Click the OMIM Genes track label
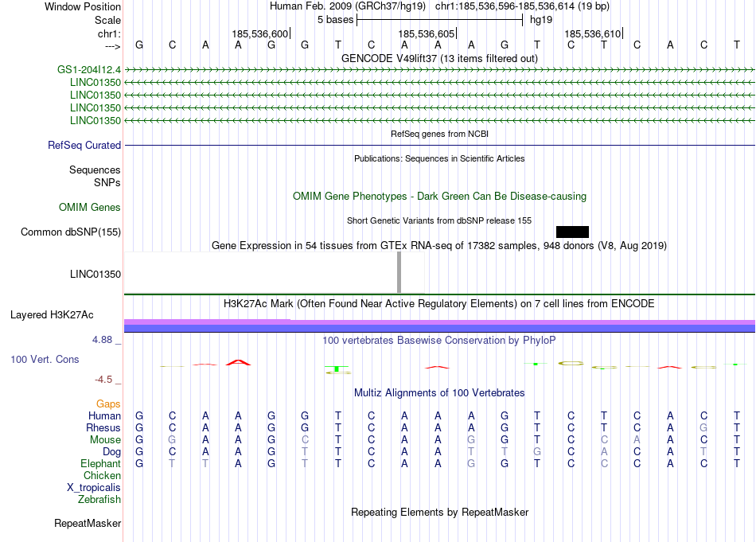Viewport: 756px width, 542px height. [89, 208]
